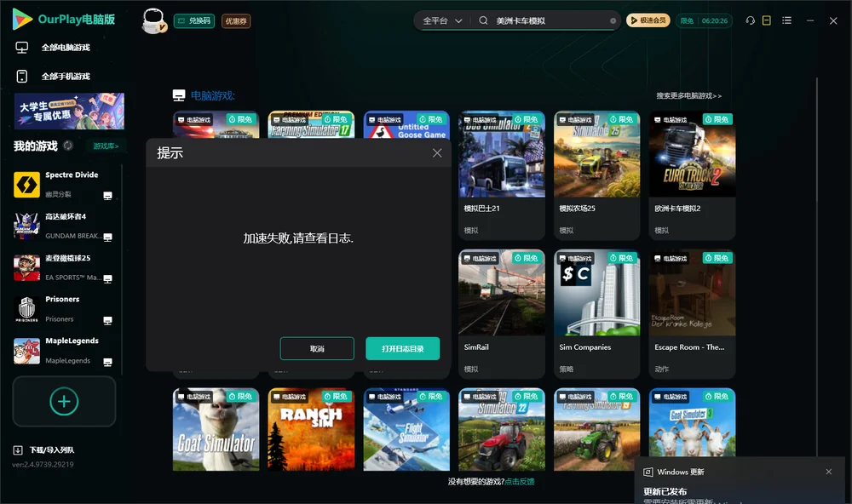
Task: Open the Flight Simulator game card
Action: (x=406, y=429)
